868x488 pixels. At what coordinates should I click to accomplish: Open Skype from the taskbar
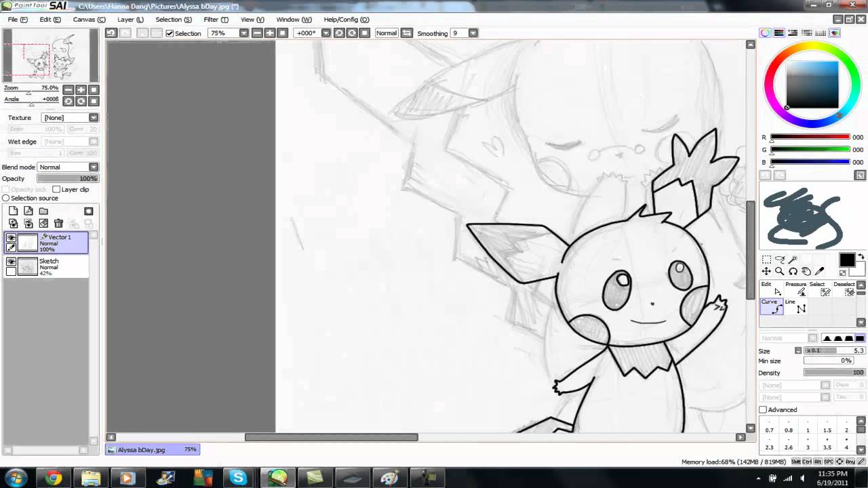(238, 479)
